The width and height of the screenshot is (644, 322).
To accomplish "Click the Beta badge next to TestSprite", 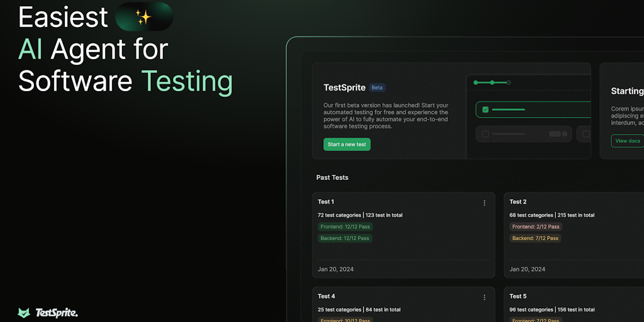I will [x=377, y=88].
